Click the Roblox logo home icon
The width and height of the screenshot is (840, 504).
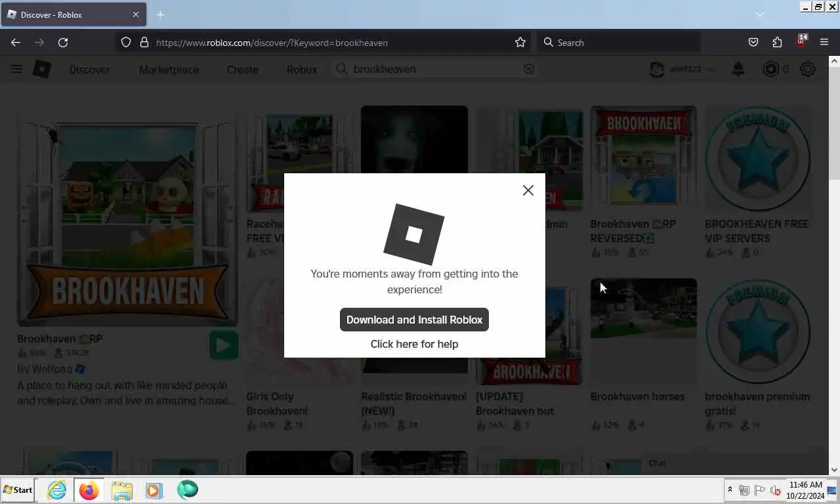tap(42, 69)
